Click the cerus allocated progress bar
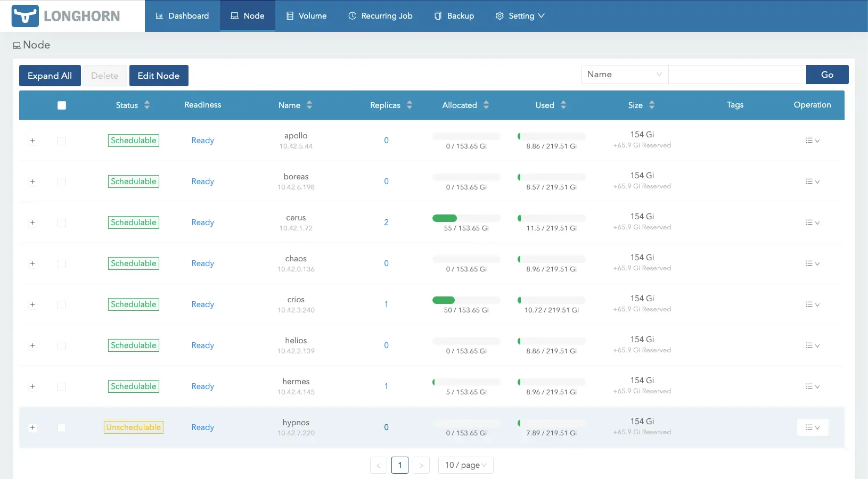Viewport: 868px width, 479px height. (466, 218)
